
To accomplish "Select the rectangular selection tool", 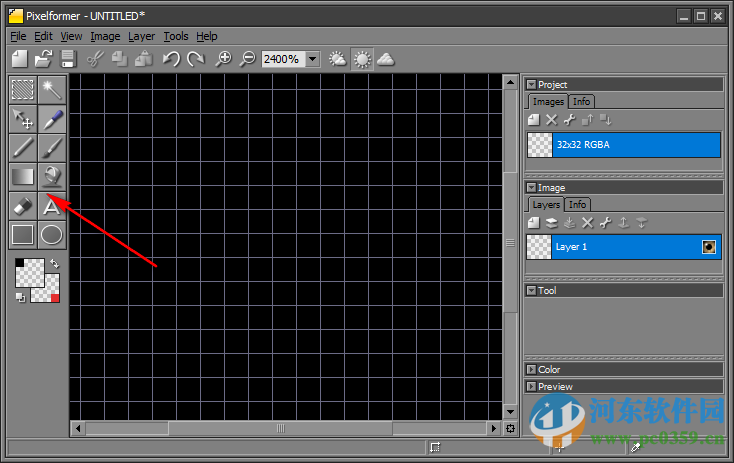I will [x=22, y=89].
